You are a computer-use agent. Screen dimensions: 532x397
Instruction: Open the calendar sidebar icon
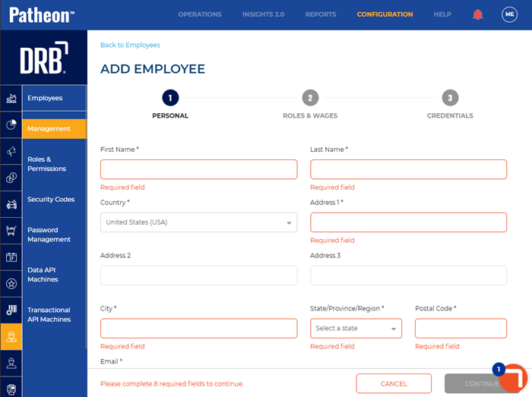(11, 257)
